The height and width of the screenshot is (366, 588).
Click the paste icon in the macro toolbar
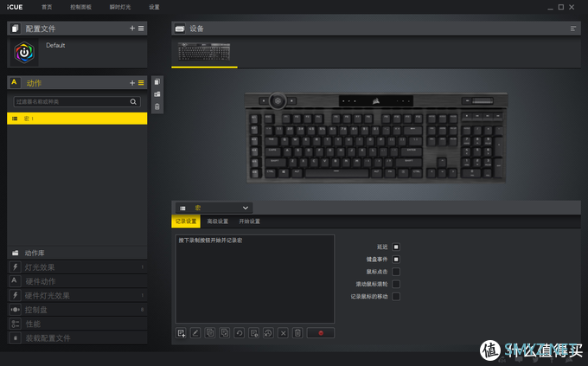pyautogui.click(x=225, y=333)
